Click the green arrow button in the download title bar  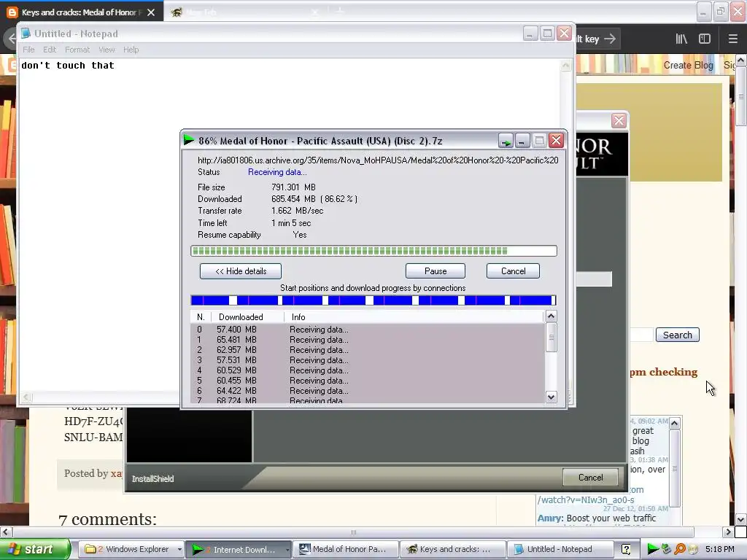506,141
